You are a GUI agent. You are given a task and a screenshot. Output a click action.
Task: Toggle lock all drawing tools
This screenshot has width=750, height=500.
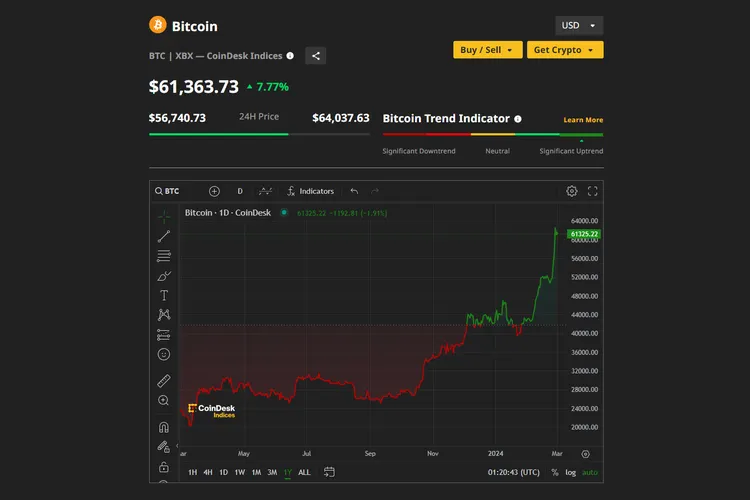click(x=164, y=467)
